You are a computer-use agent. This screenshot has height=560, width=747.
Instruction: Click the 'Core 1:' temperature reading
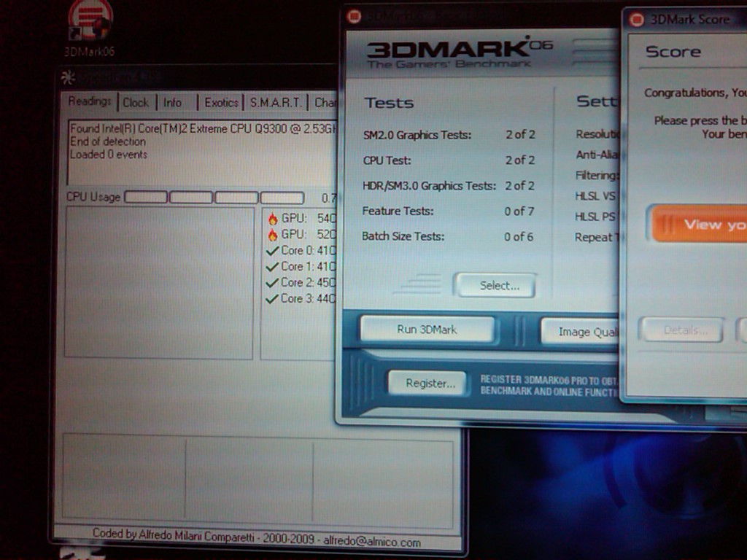(309, 267)
